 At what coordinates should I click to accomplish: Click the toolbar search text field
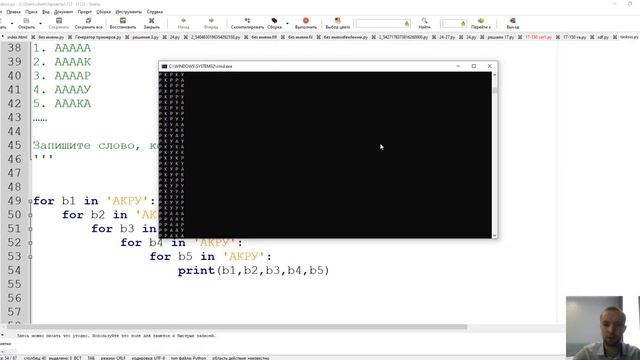[x=382, y=24]
